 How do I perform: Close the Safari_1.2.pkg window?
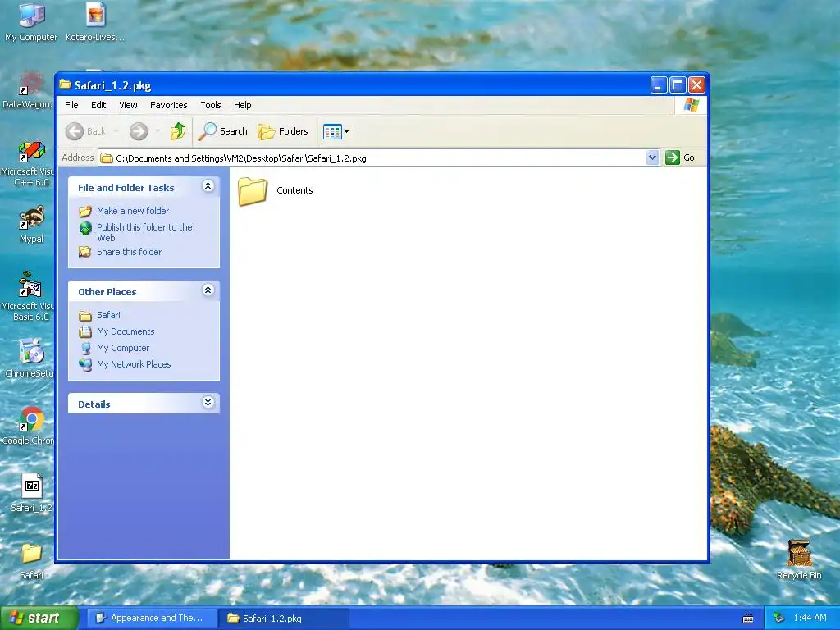tap(696, 84)
